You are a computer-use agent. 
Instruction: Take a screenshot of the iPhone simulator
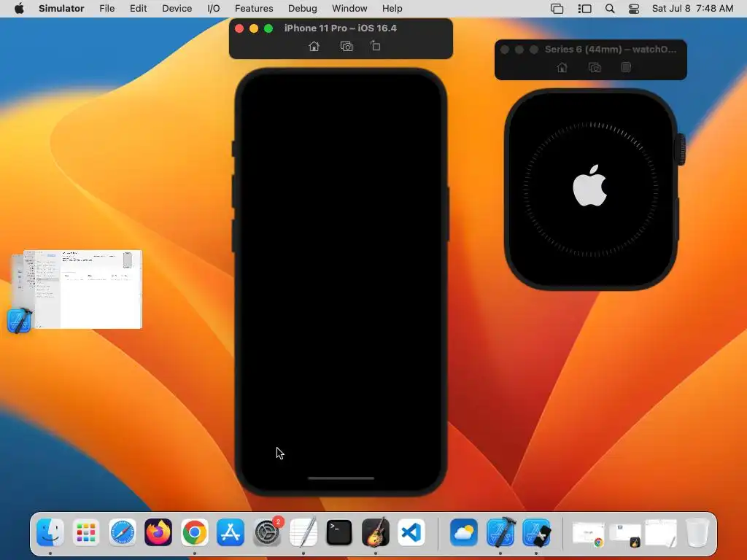pyautogui.click(x=347, y=46)
